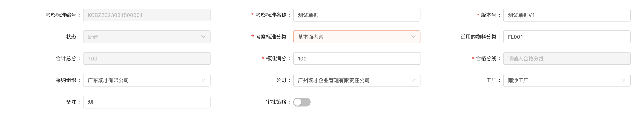Select the 基本面考察 combo box
The width and height of the screenshot is (644, 113).
point(350,37)
